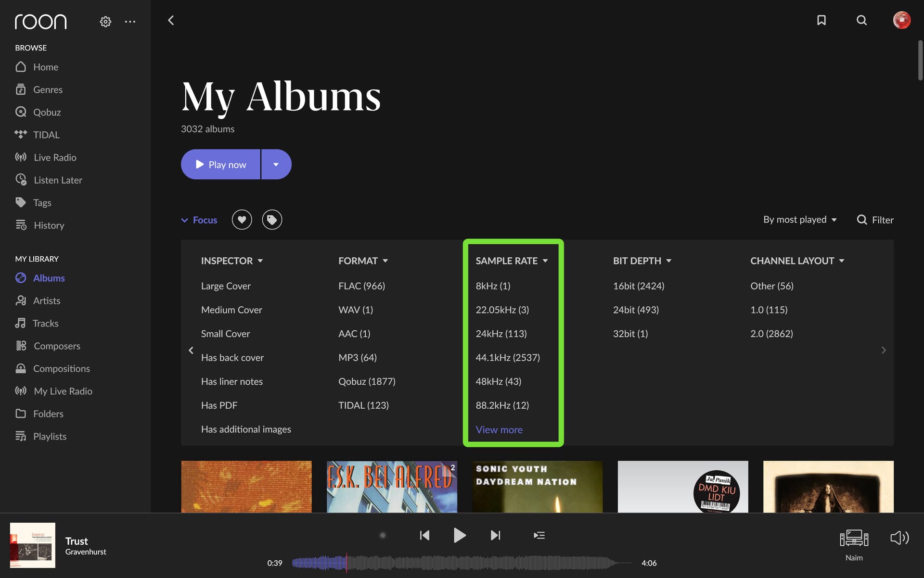Open TIDAL in sidebar
The image size is (924, 578).
tap(37, 135)
